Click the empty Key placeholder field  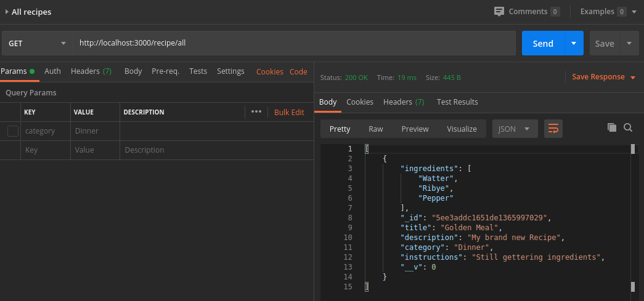point(46,150)
